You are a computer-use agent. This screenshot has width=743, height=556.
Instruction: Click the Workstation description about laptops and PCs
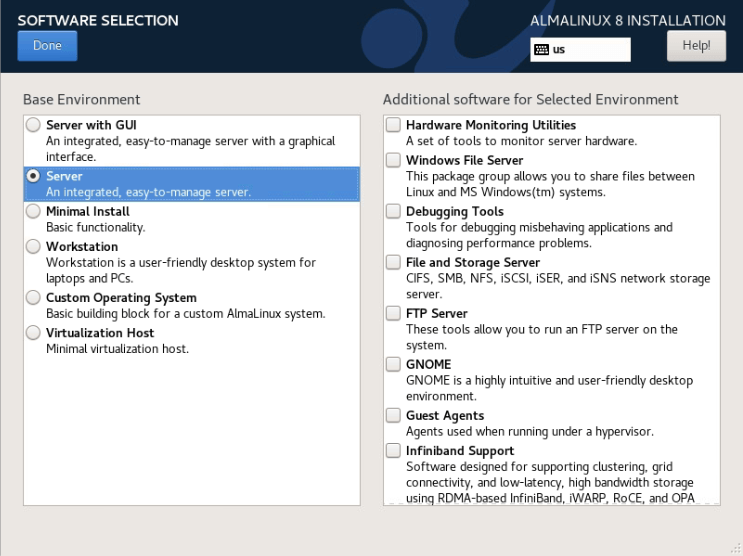tap(181, 270)
